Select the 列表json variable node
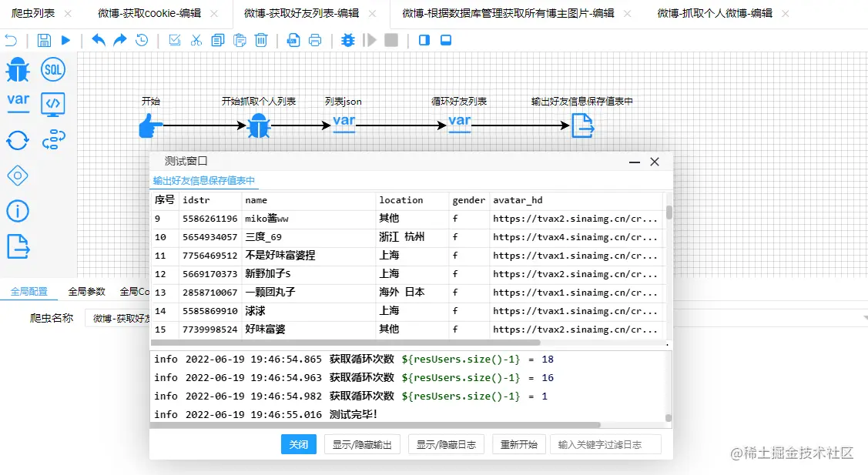The height and width of the screenshot is (475, 868). pyautogui.click(x=344, y=123)
